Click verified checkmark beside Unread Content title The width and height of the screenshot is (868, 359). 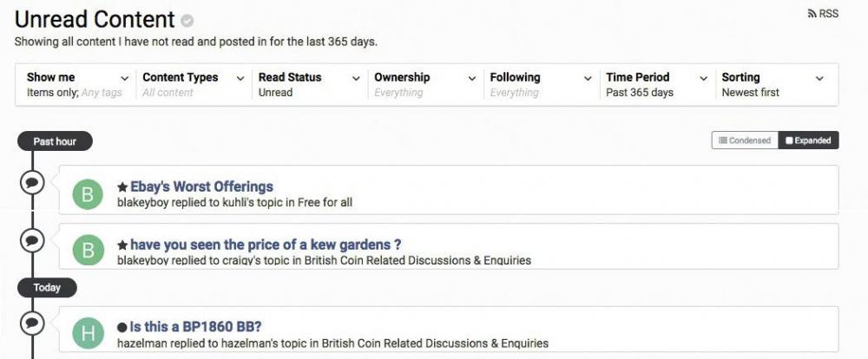[187, 21]
